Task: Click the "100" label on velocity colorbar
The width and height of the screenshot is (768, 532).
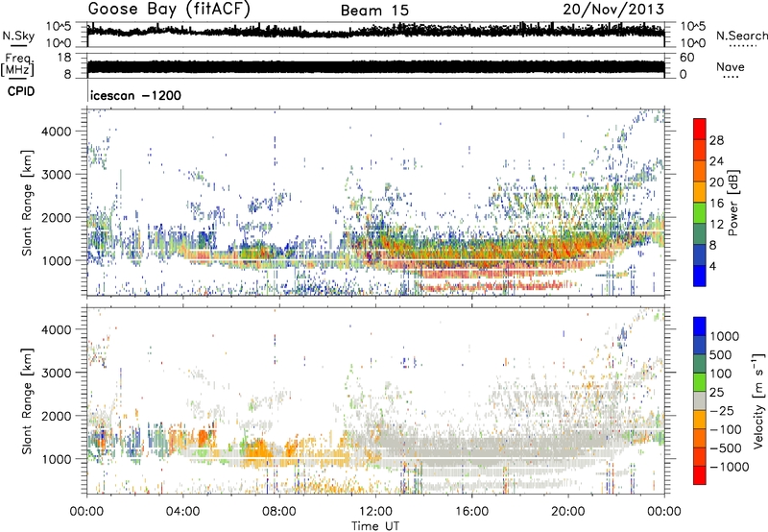Action: tap(723, 374)
